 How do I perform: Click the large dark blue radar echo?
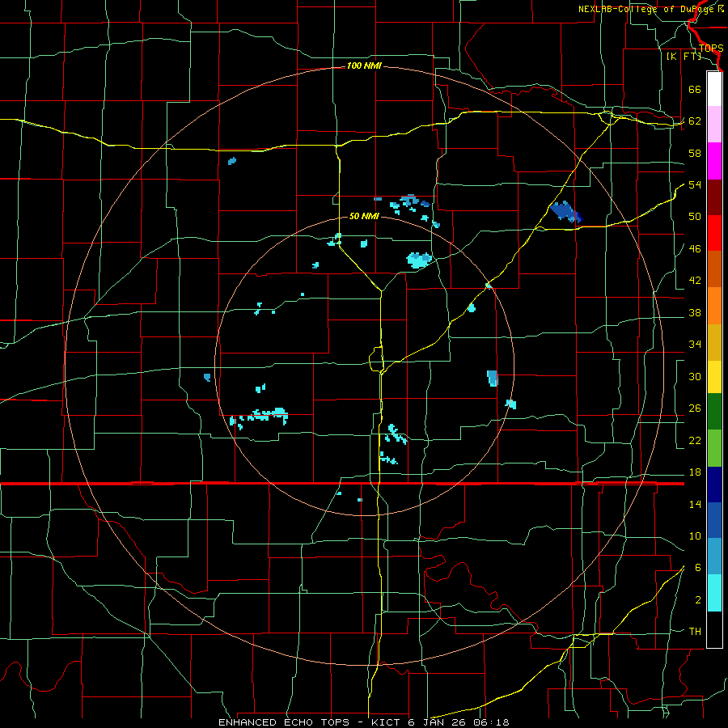pyautogui.click(x=566, y=212)
